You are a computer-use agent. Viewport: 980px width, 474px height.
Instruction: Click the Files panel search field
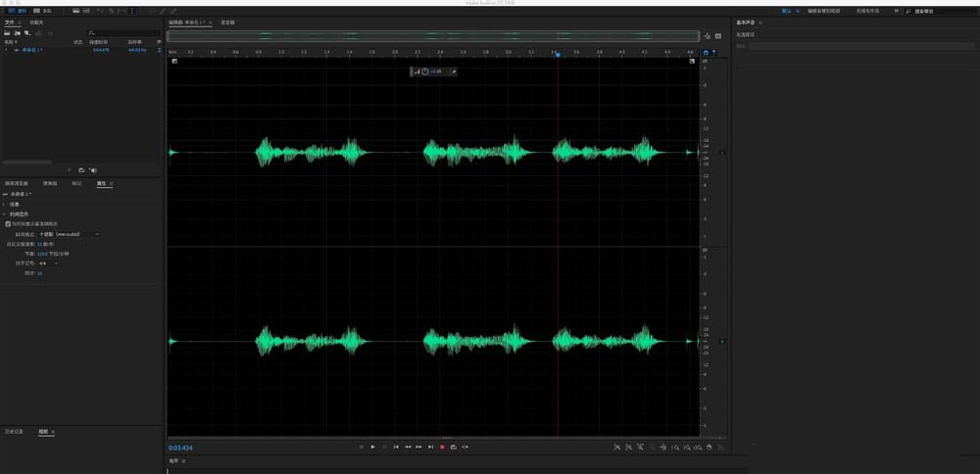(123, 32)
